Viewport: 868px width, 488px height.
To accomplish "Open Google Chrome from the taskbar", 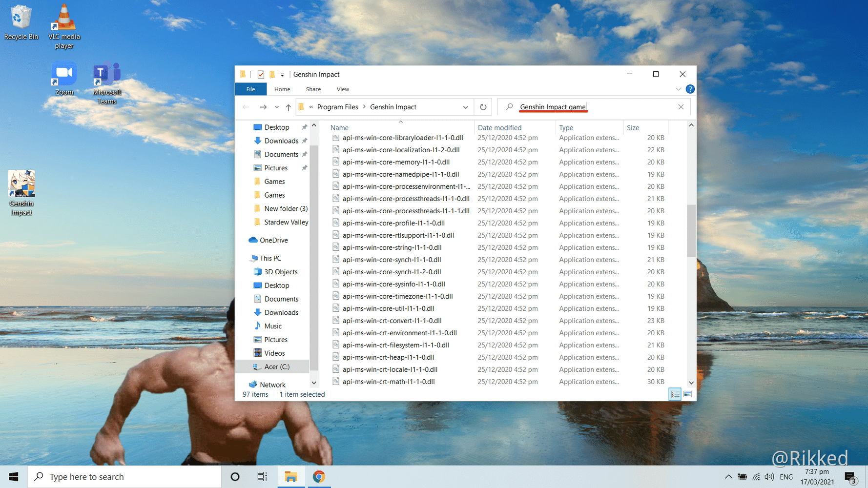I will (x=319, y=477).
